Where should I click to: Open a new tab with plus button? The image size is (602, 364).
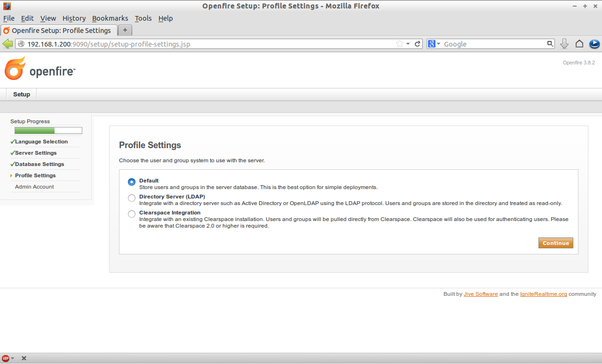click(125, 30)
